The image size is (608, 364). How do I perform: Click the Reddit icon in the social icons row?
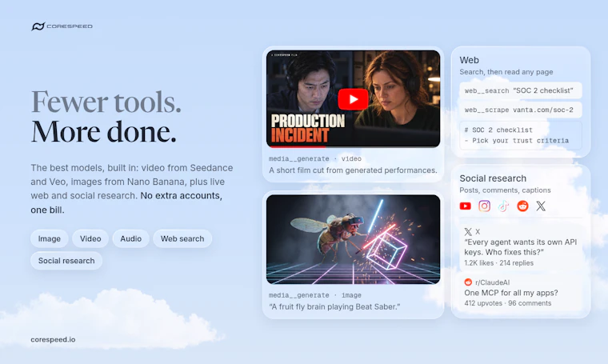(x=522, y=206)
